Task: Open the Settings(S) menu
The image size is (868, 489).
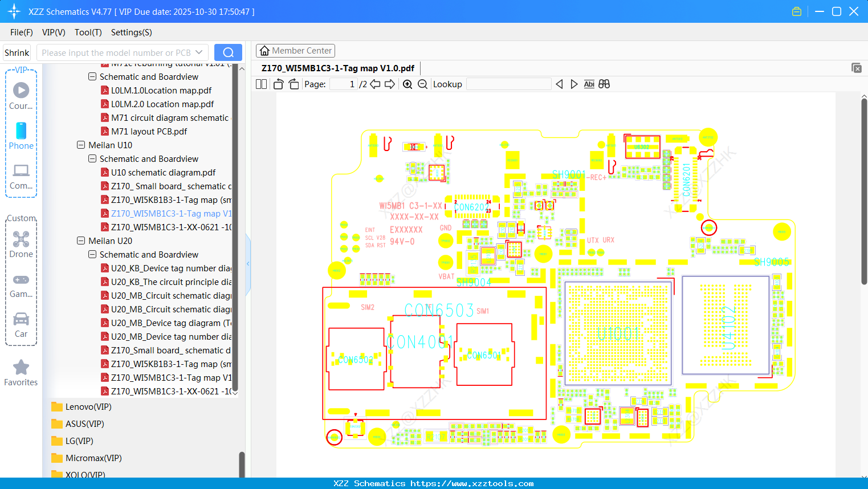Action: pos(131,32)
